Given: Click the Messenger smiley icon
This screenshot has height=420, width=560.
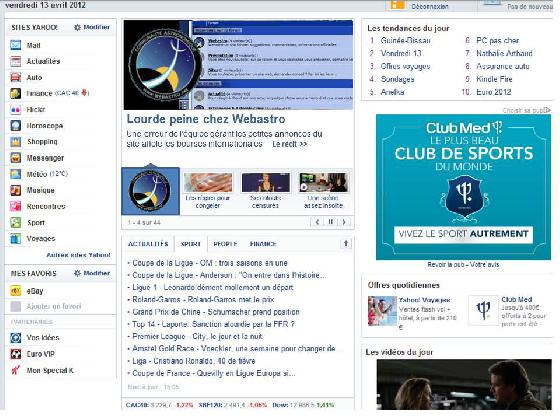Looking at the screenshot, I should coord(15,158).
